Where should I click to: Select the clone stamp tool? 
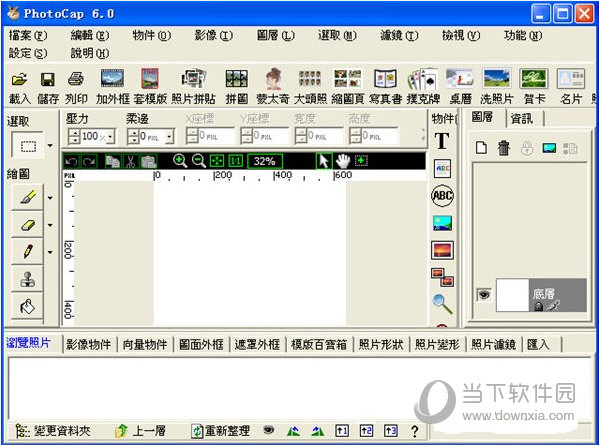click(x=28, y=279)
